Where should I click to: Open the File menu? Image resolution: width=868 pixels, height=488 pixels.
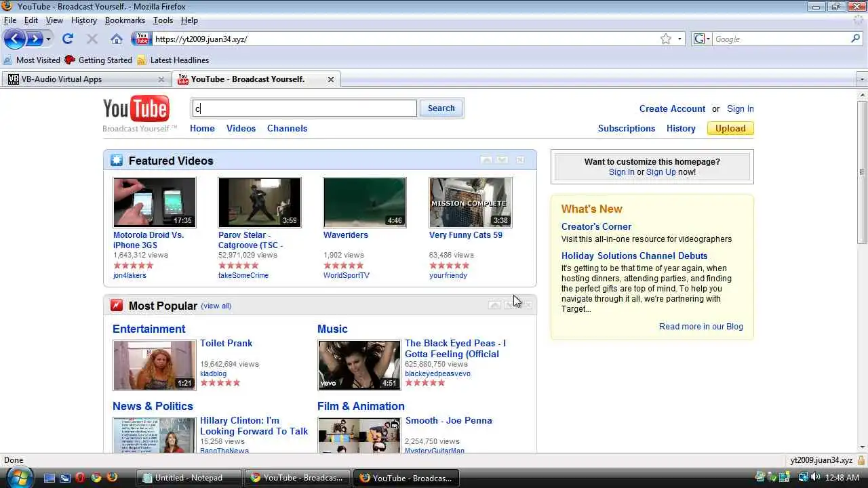click(10, 20)
